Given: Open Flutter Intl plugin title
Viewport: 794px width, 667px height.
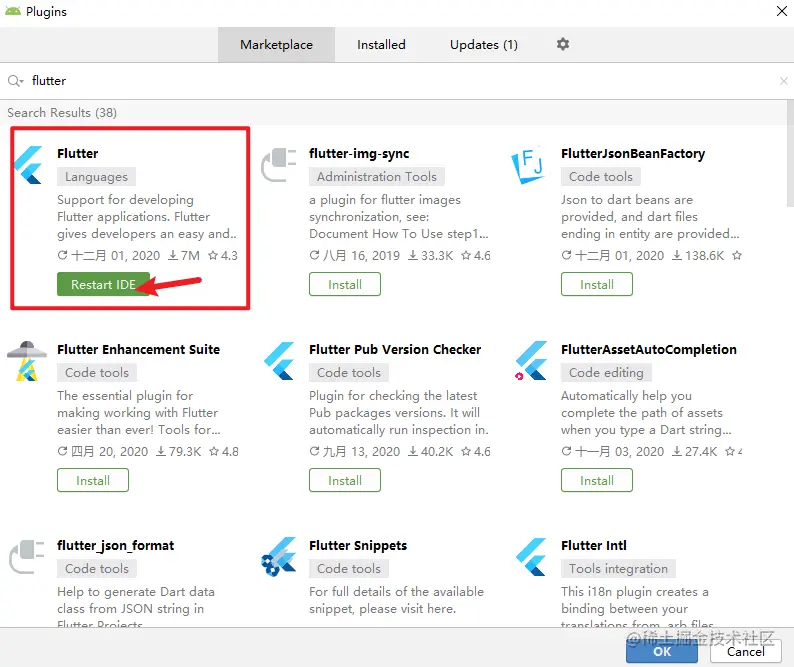Looking at the screenshot, I should coord(593,545).
